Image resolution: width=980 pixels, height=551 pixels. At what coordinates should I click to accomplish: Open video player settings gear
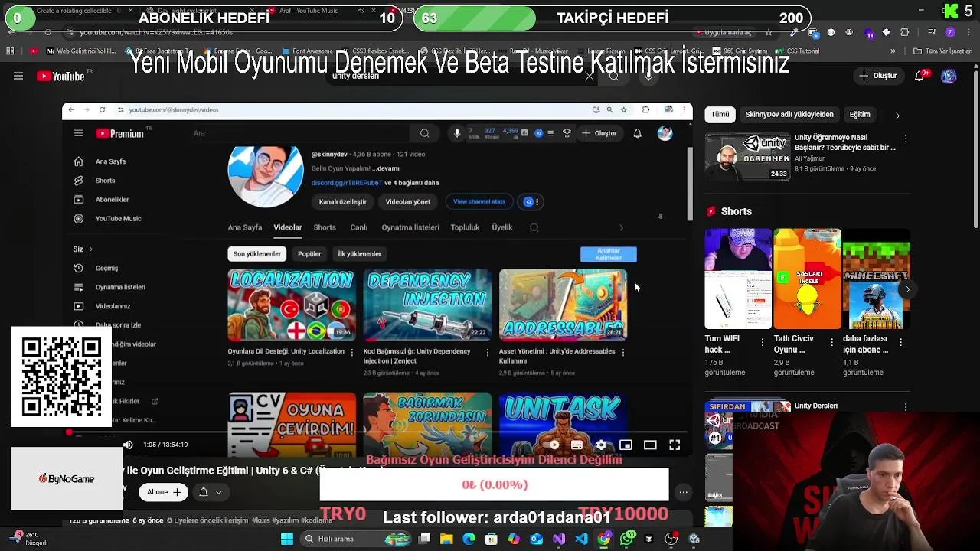601,445
